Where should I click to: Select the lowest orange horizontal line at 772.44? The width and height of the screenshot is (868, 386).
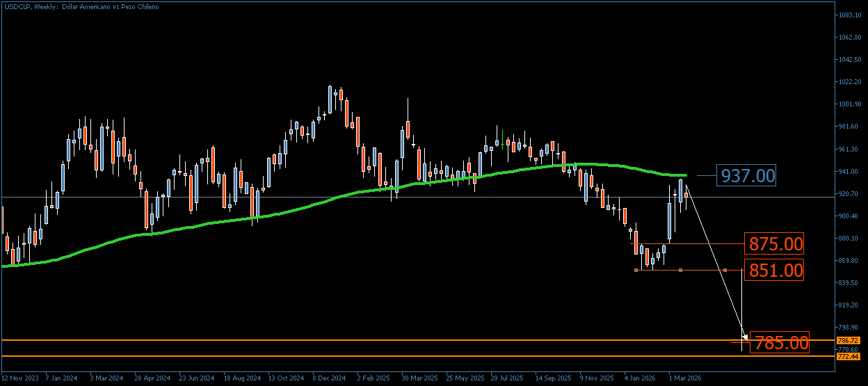417,356
